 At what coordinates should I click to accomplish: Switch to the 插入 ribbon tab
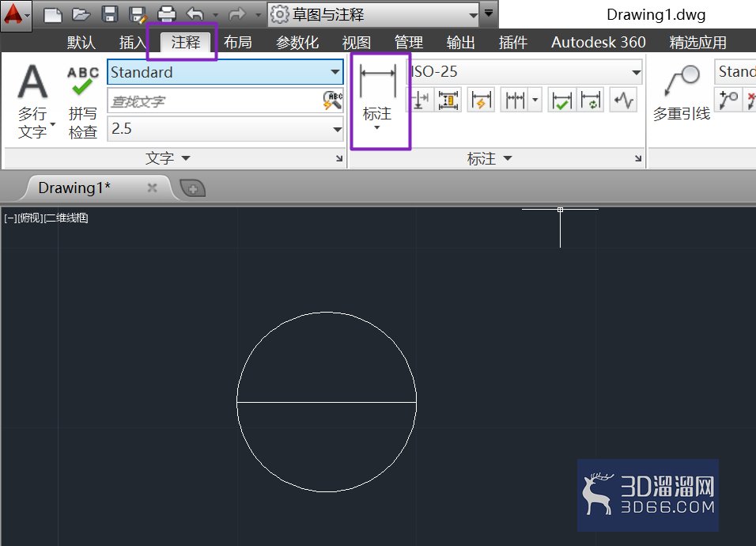(x=133, y=43)
